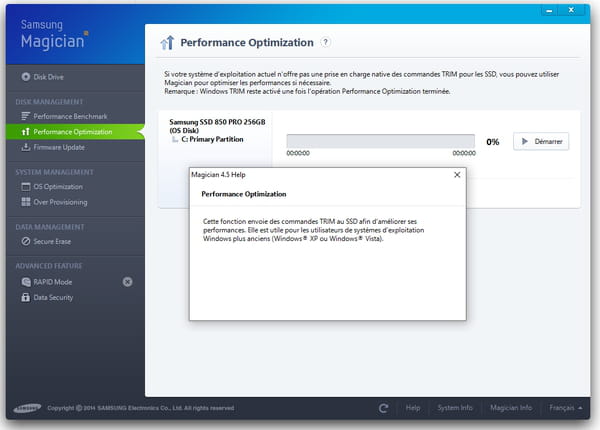Click the Disk Drive icon in sidebar
Image resolution: width=600 pixels, height=430 pixels.
pos(26,77)
